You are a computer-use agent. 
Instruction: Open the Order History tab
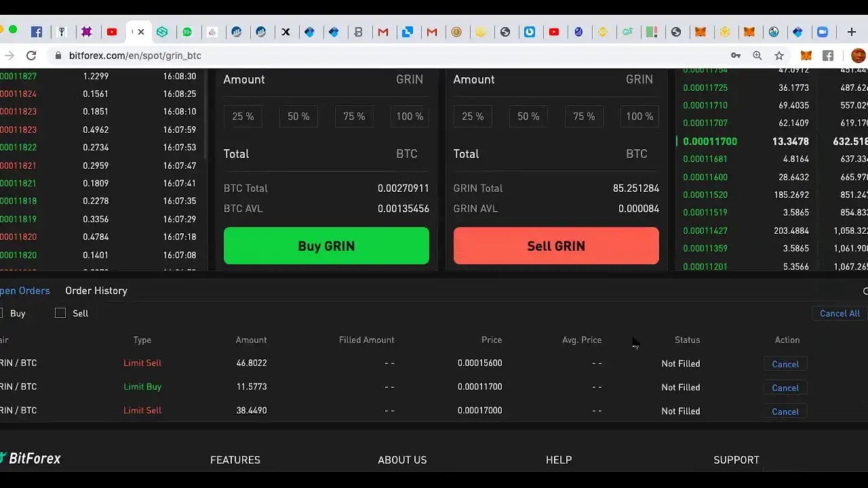click(x=96, y=291)
